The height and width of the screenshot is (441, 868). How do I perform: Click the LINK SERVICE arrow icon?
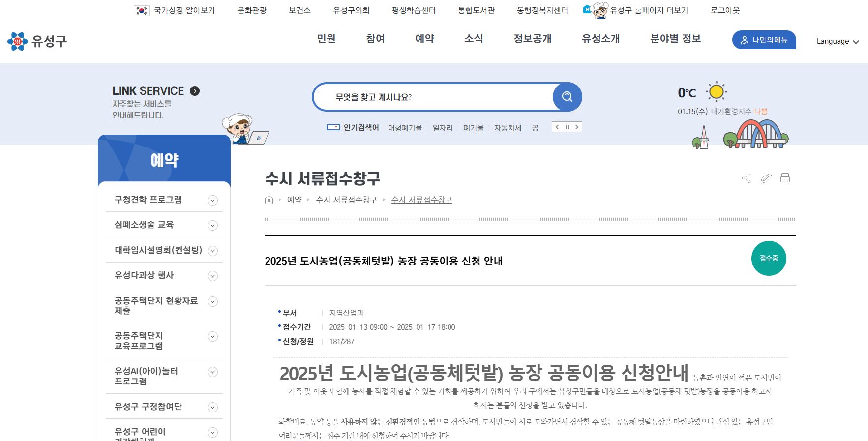pos(195,91)
